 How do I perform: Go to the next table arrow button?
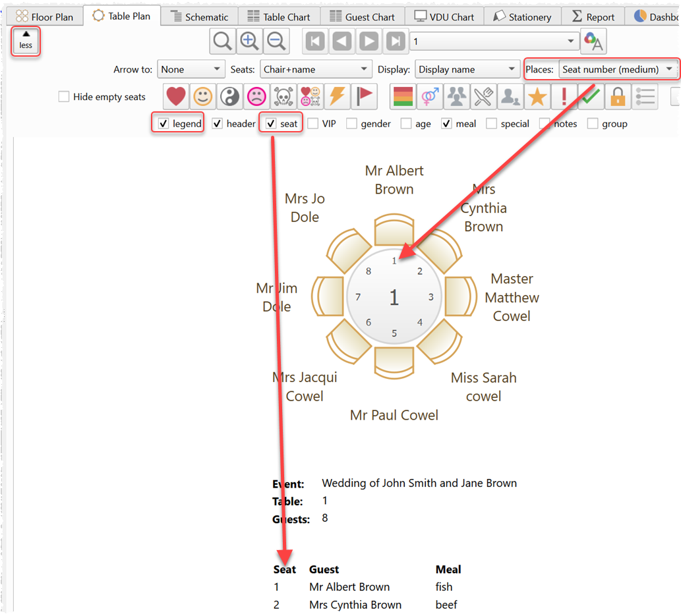369,42
